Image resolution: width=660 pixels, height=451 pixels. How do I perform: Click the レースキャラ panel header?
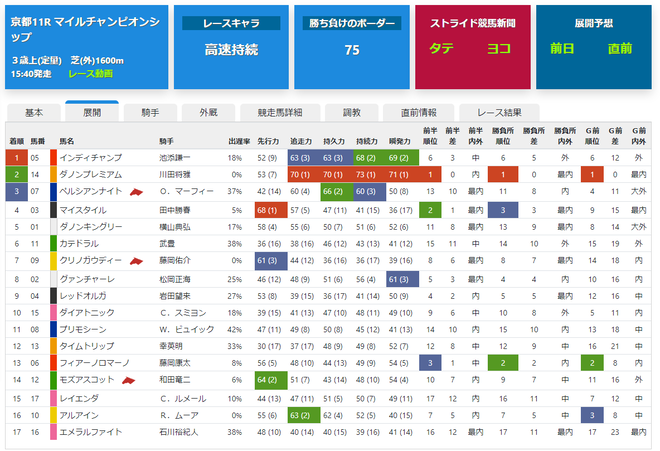tap(231, 23)
